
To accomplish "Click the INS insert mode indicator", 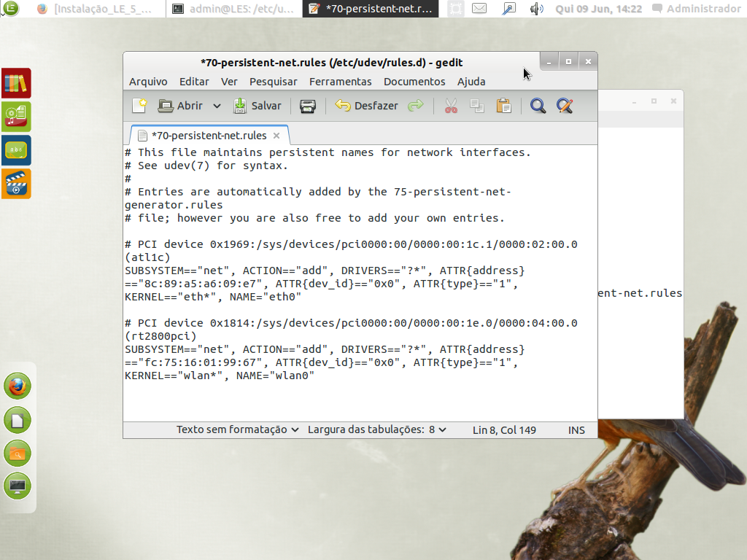I will coord(576,430).
